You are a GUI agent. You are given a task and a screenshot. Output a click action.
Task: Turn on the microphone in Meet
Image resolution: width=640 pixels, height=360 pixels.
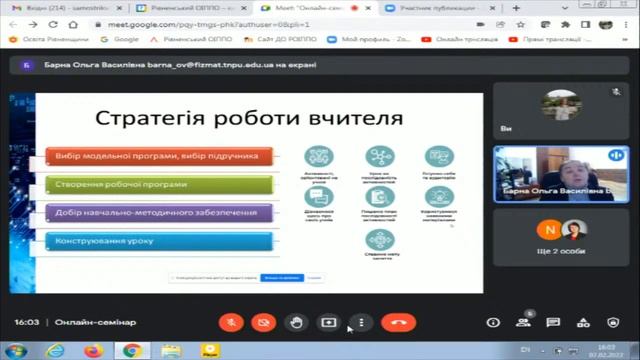pyautogui.click(x=231, y=322)
